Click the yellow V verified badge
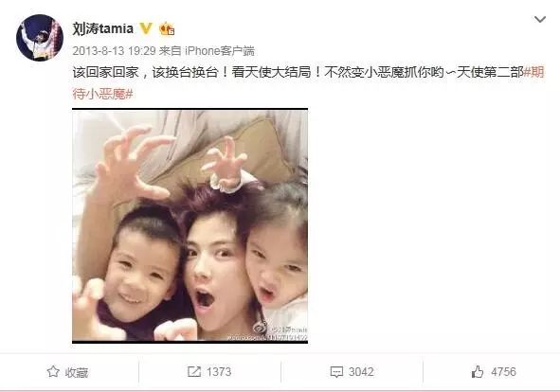This screenshot has height=392, width=560. [146, 28]
